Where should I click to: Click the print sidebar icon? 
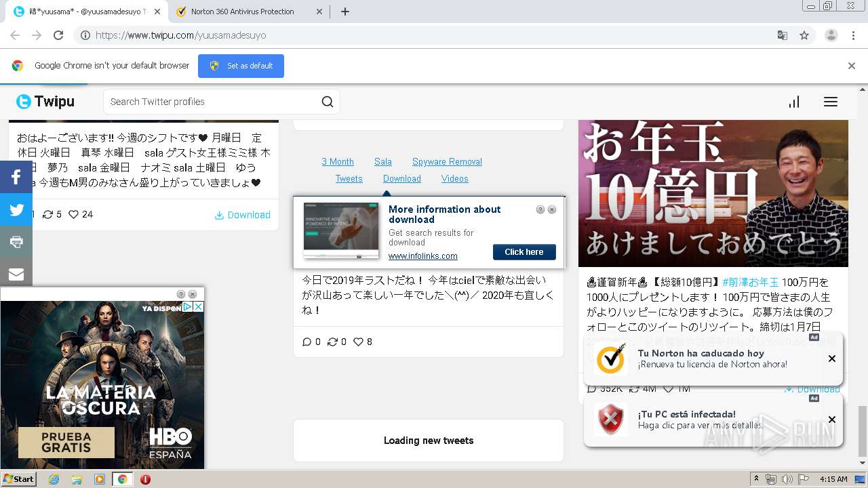click(16, 242)
